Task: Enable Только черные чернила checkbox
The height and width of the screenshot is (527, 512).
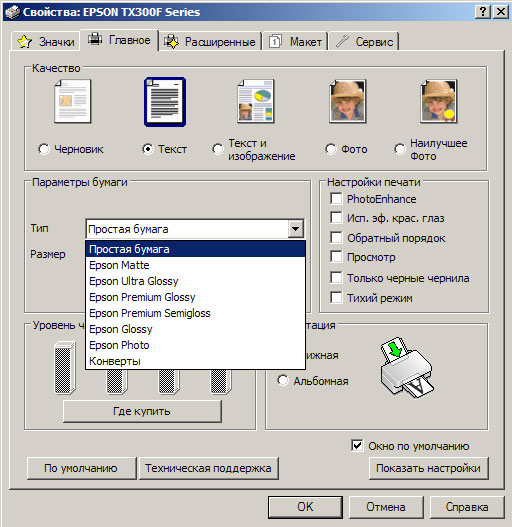Action: [x=336, y=277]
